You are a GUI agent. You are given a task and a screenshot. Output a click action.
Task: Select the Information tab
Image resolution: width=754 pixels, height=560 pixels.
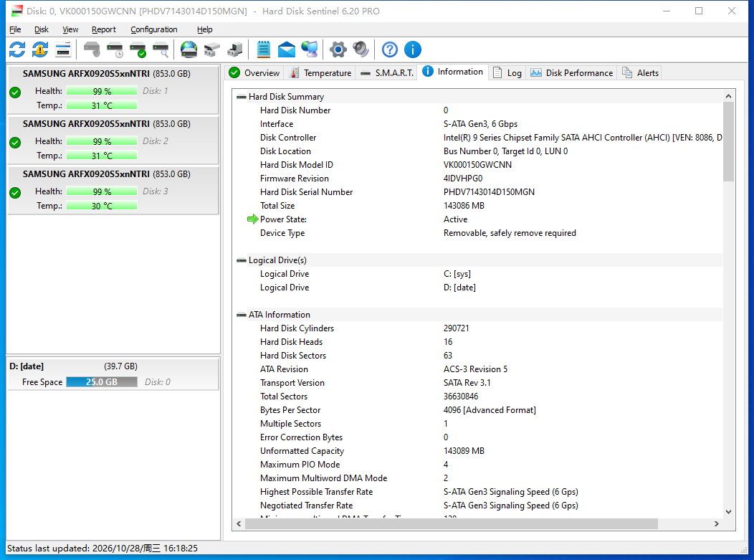pyautogui.click(x=452, y=72)
